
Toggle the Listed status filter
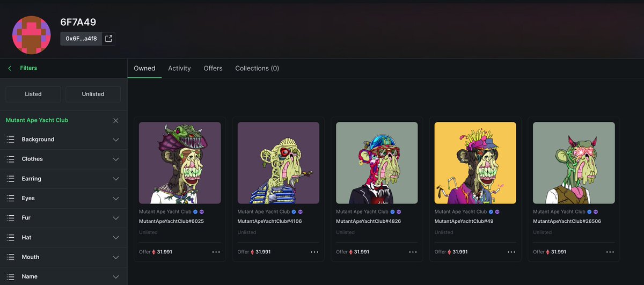[x=33, y=94]
